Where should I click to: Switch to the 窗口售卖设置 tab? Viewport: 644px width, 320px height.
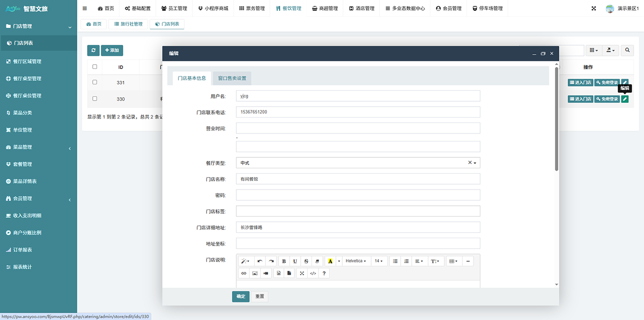click(x=232, y=78)
